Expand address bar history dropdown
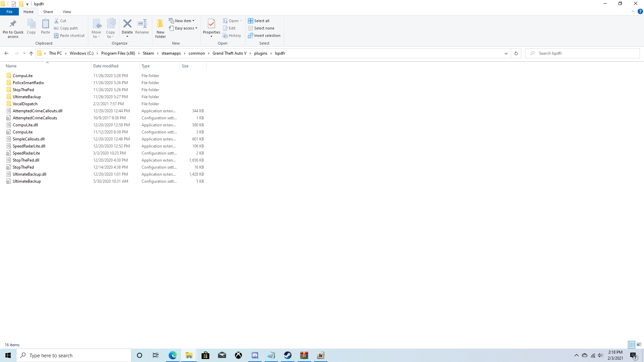The width and height of the screenshot is (644, 362). [x=506, y=53]
